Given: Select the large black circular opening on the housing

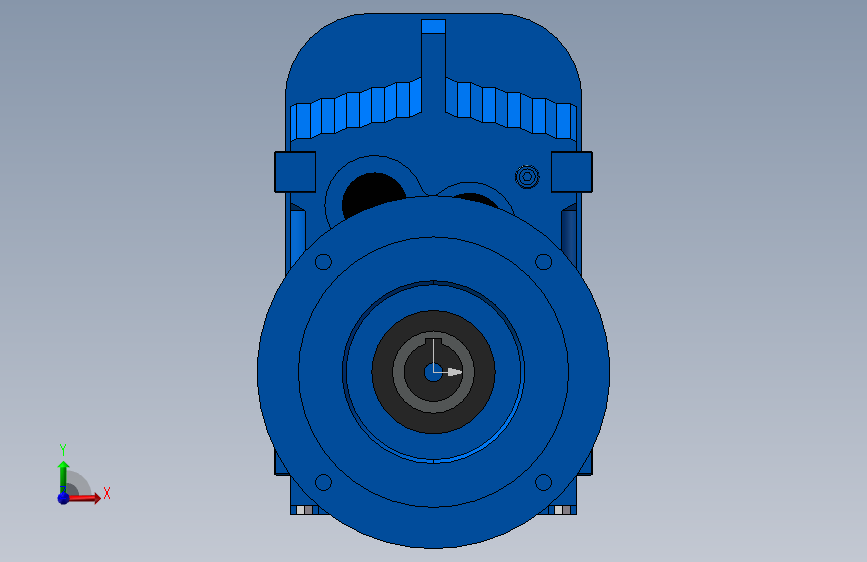Looking at the screenshot, I should point(374,196).
